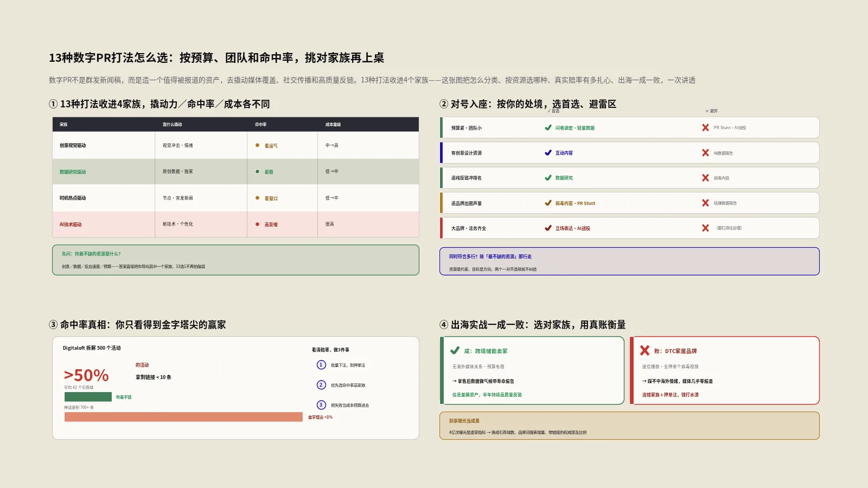Viewport: 868px width, 488px height.
Task: Click the salmon bar labeled 金字塔尖 <1%
Action: point(183,417)
